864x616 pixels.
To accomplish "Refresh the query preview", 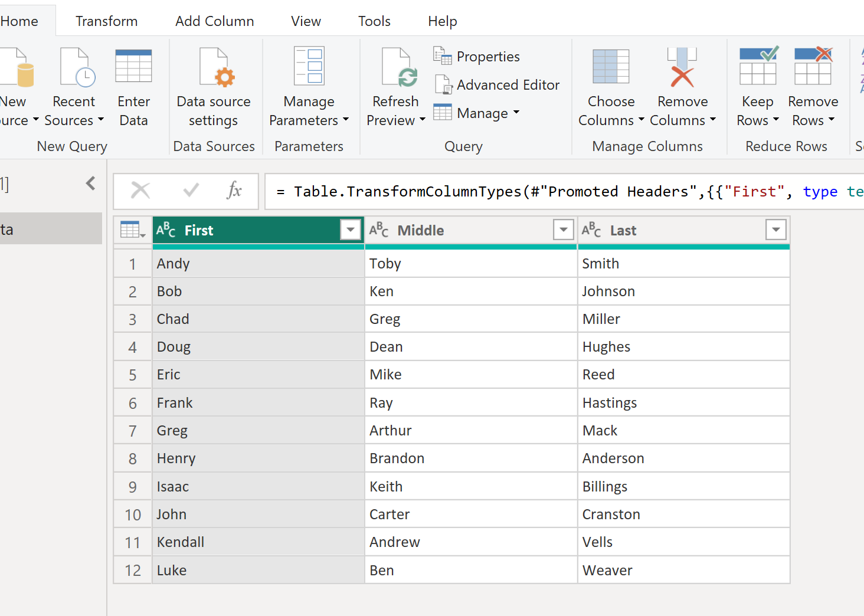I will pyautogui.click(x=394, y=86).
